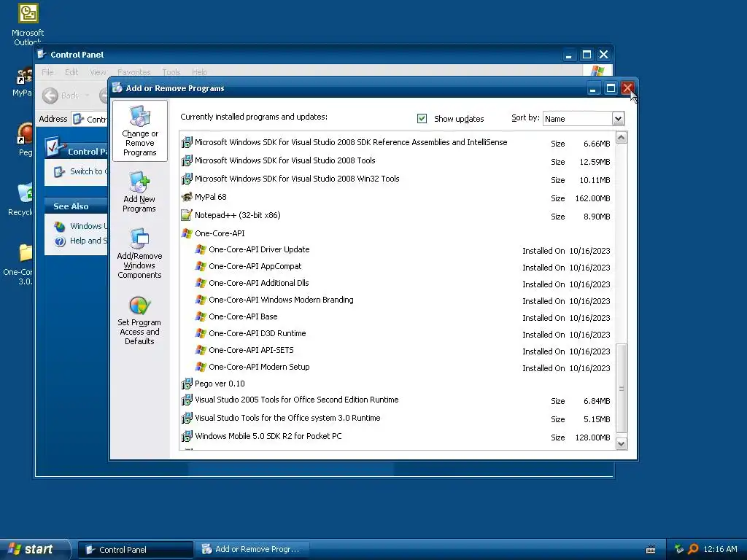This screenshot has width=747, height=560.
Task: Select 'Microsoft Windows SDK for Visual Studio 2008 Tools'
Action: (x=285, y=160)
